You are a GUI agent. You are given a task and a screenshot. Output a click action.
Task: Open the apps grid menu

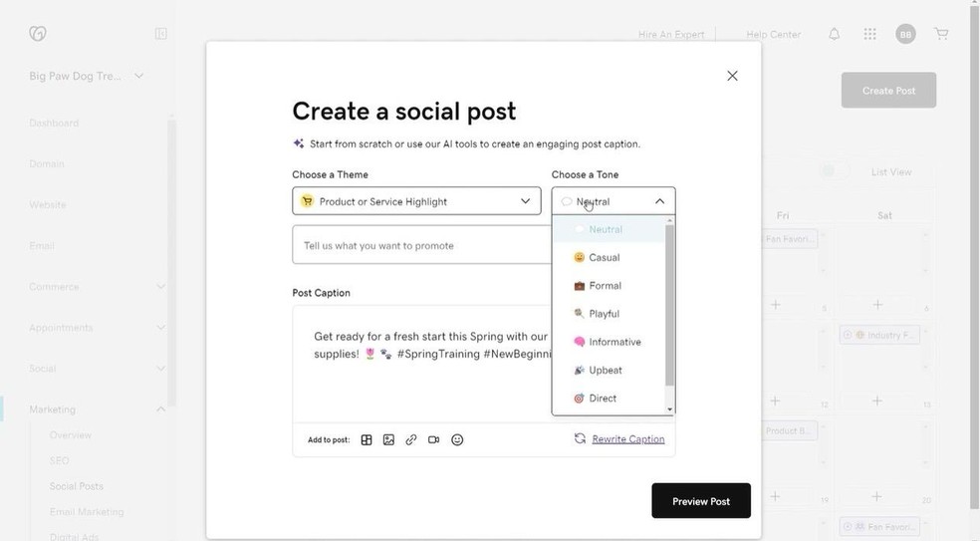[x=870, y=34]
